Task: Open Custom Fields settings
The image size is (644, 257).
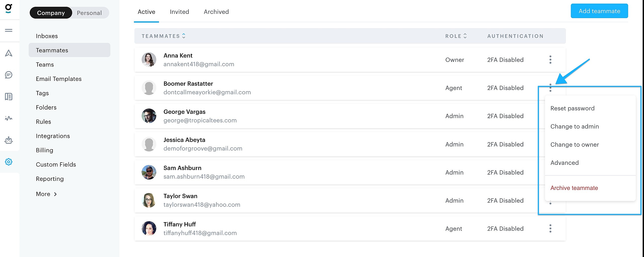Action: 69,165
